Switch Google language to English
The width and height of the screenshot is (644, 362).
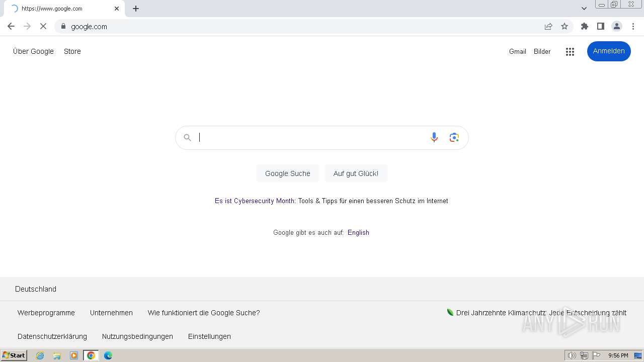pyautogui.click(x=358, y=232)
